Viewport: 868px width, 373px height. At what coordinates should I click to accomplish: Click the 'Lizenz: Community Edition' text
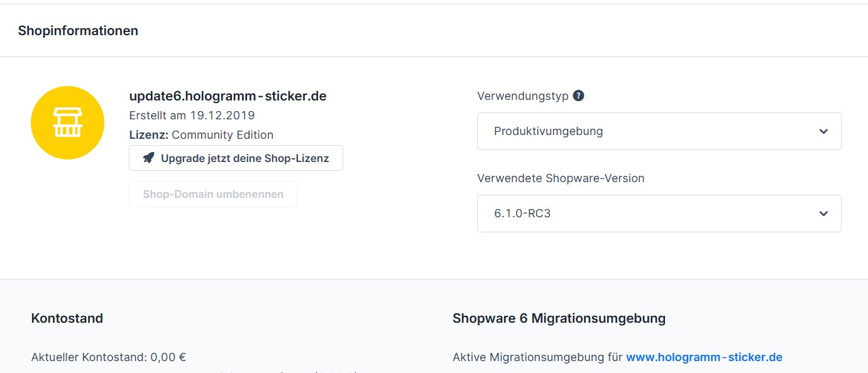201,135
